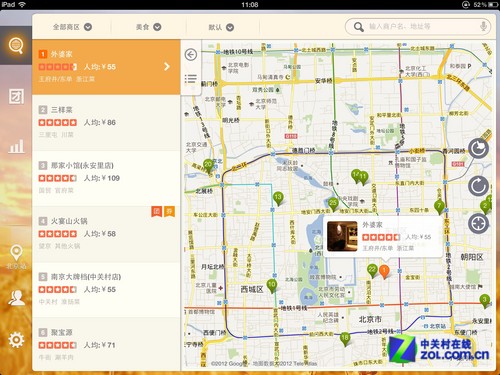Select green map pin number 7
The image size is (500, 375).
(x=439, y=207)
